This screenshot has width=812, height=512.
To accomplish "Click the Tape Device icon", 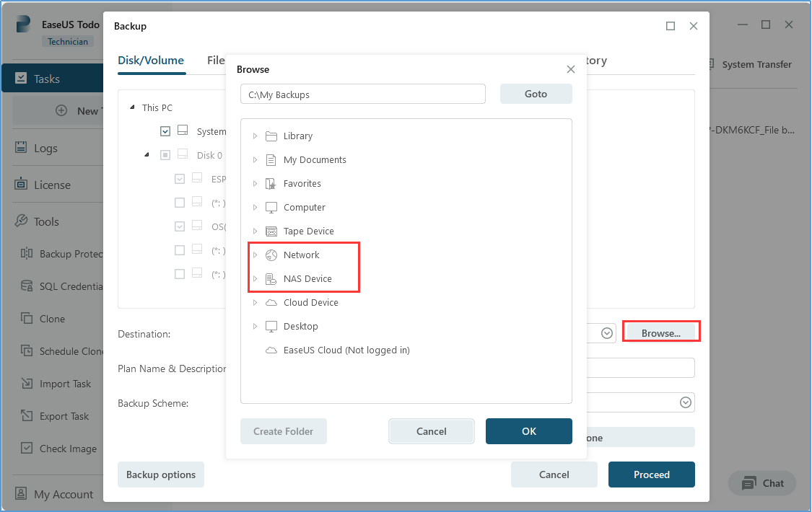I will (271, 231).
